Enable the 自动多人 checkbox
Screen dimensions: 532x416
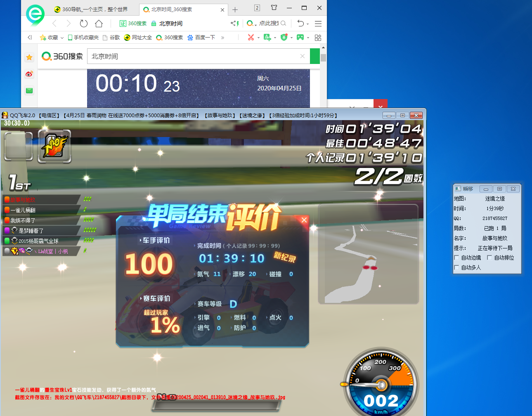coord(456,267)
